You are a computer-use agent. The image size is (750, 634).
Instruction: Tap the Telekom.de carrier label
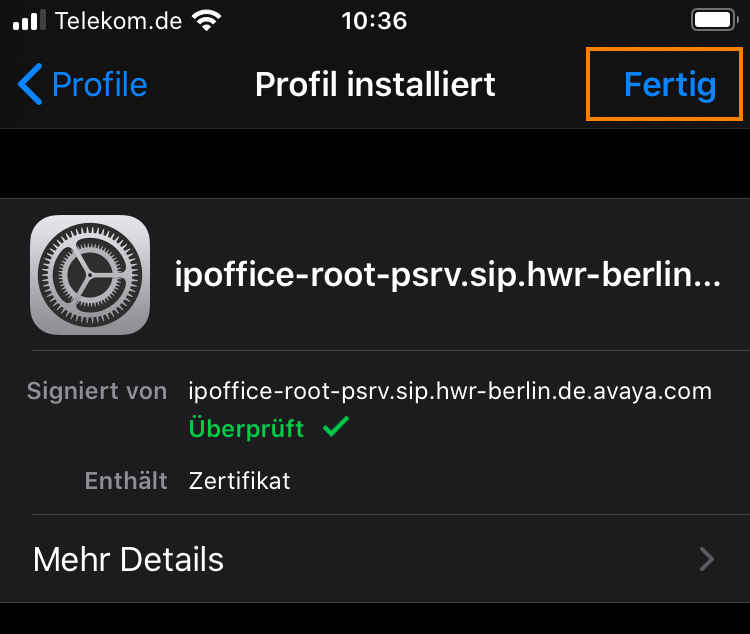pyautogui.click(x=119, y=21)
